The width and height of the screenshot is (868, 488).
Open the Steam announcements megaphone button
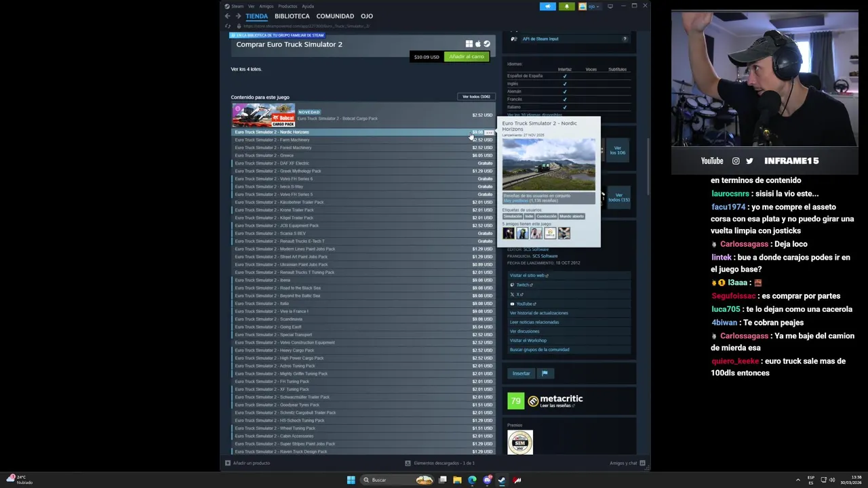(x=548, y=6)
